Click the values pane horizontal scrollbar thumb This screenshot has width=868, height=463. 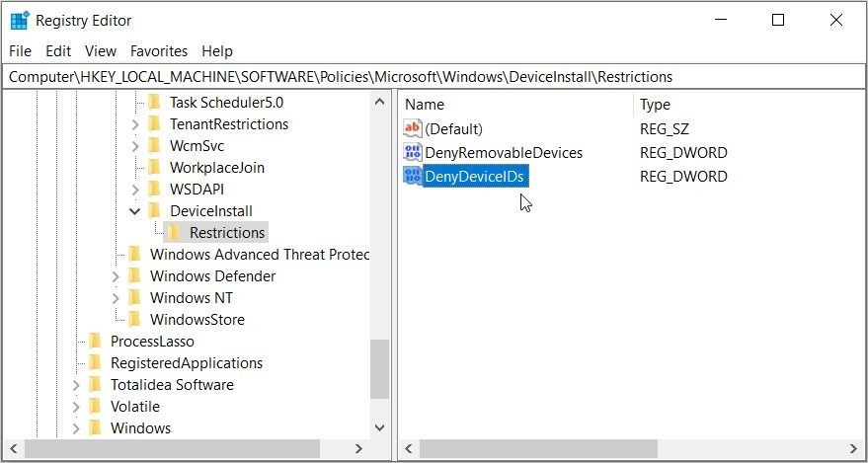tap(538, 448)
